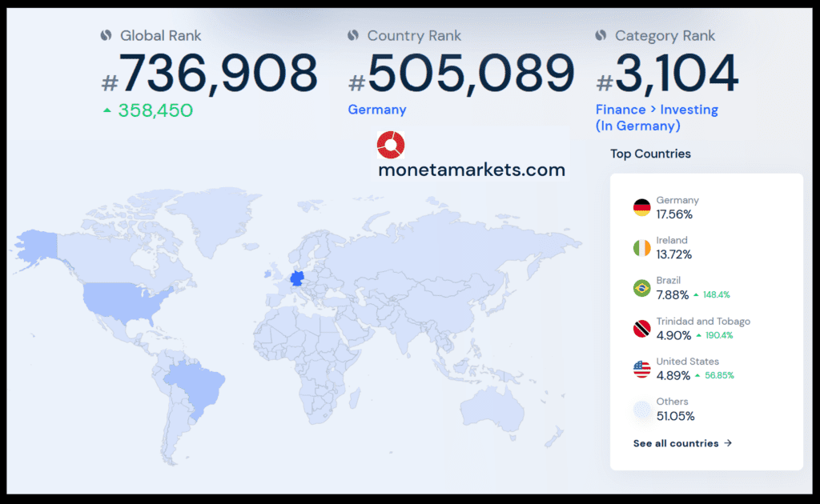Viewport: 820px width, 504px height.
Task: Click the Country Rank info icon
Action: pyautogui.click(x=352, y=35)
